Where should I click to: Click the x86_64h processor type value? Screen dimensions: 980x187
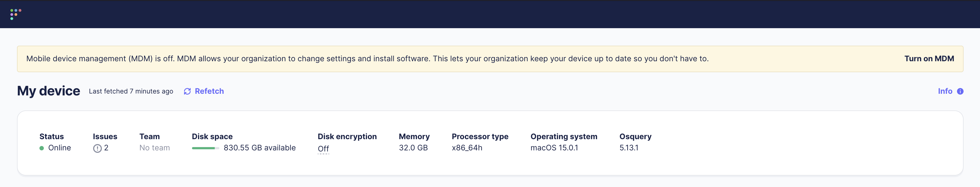[467, 148]
